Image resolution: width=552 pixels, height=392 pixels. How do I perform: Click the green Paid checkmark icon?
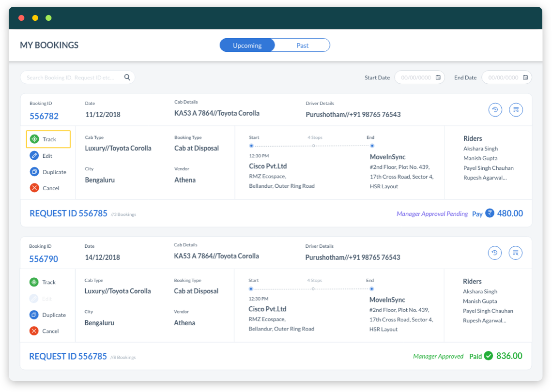[x=488, y=356]
